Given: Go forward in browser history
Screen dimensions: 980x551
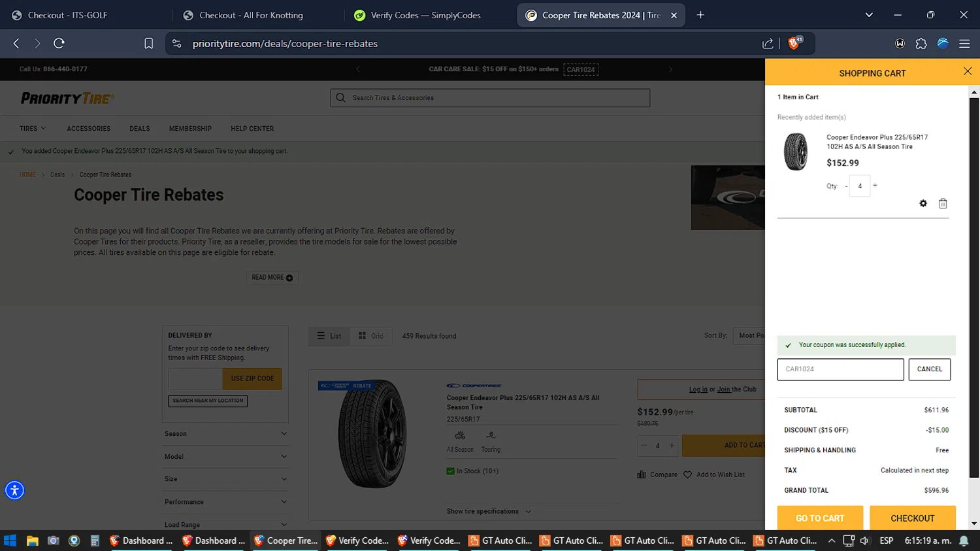Looking at the screenshot, I should 37,43.
